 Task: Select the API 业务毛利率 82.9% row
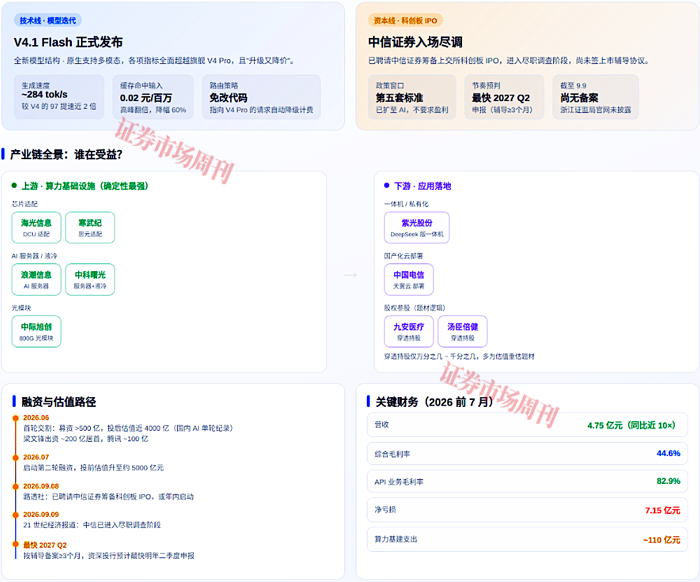coord(527,482)
